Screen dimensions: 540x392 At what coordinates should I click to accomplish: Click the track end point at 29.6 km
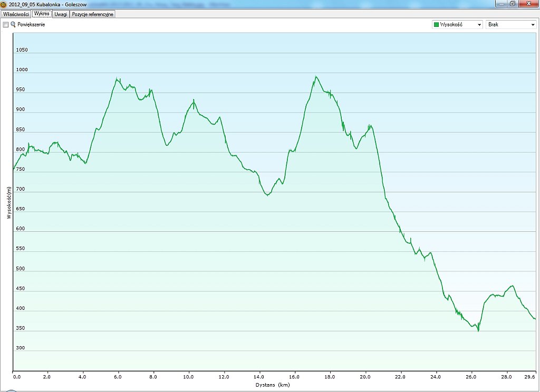point(535,319)
